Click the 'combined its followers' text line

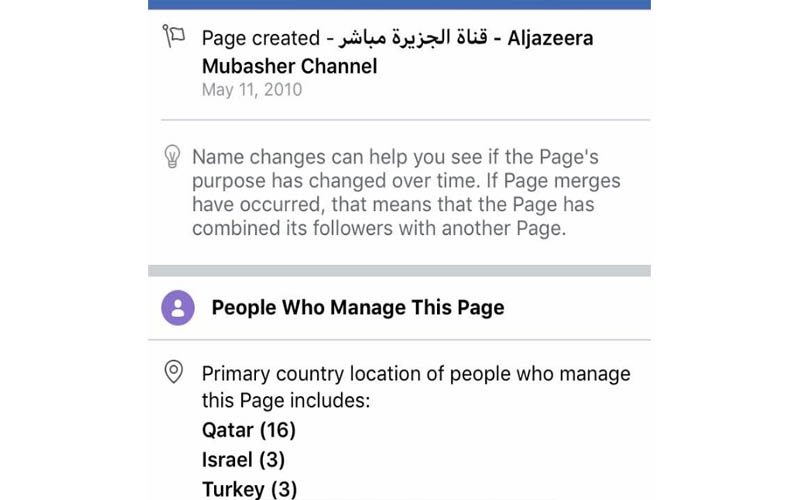[x=379, y=228]
